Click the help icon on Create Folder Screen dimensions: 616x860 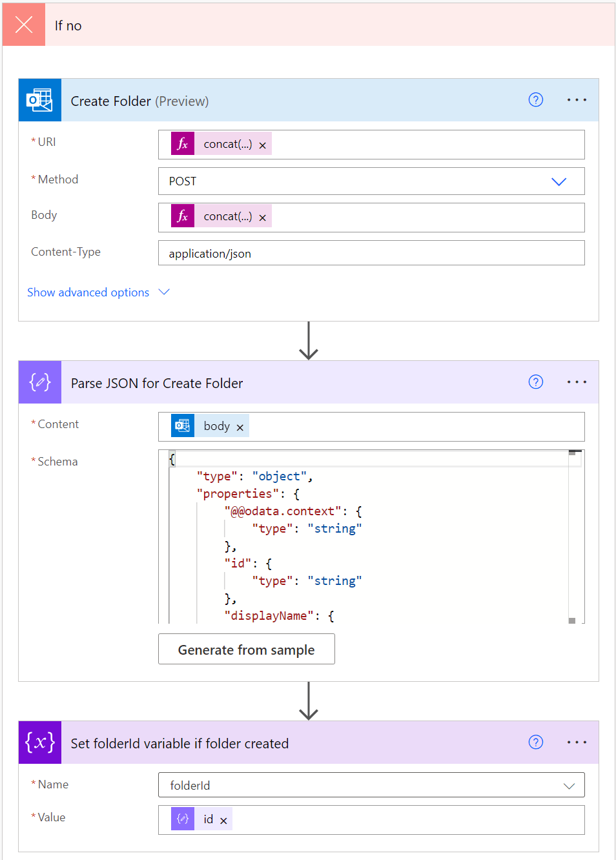pos(535,99)
